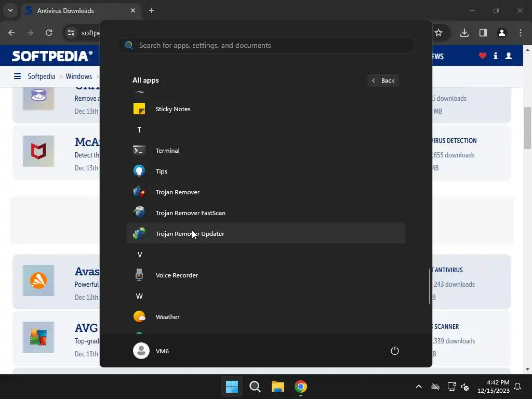Toggle the Chrome side panel icon

coord(483,33)
